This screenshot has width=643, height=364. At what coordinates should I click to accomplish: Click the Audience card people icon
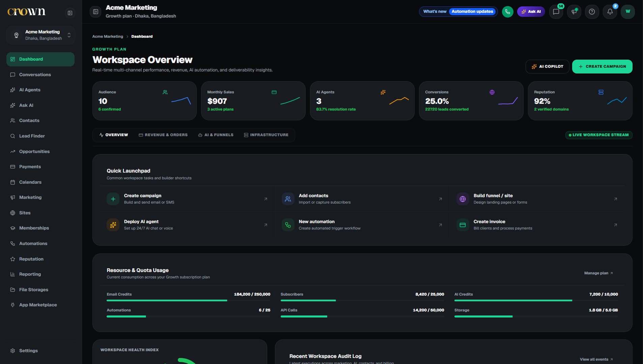click(x=165, y=92)
